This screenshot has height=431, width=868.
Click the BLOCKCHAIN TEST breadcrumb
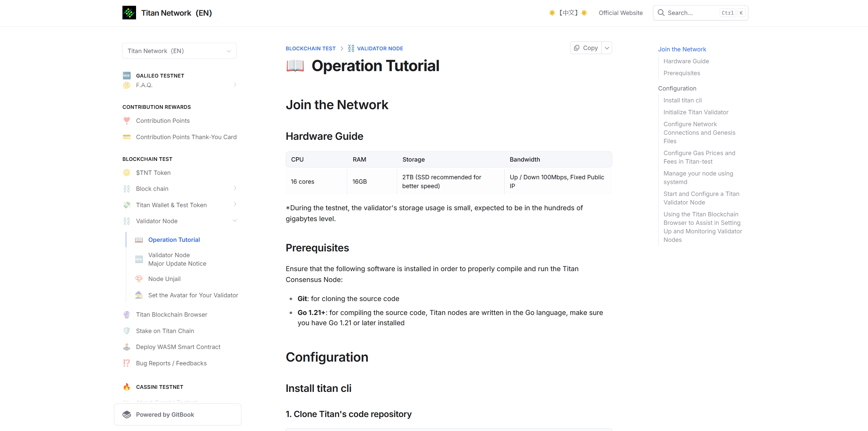[x=311, y=48]
